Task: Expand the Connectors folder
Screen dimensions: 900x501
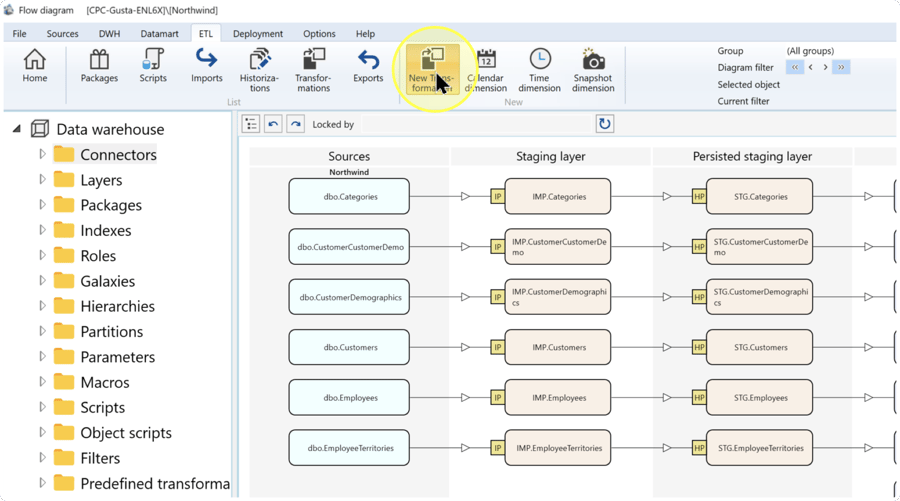Action: point(42,154)
